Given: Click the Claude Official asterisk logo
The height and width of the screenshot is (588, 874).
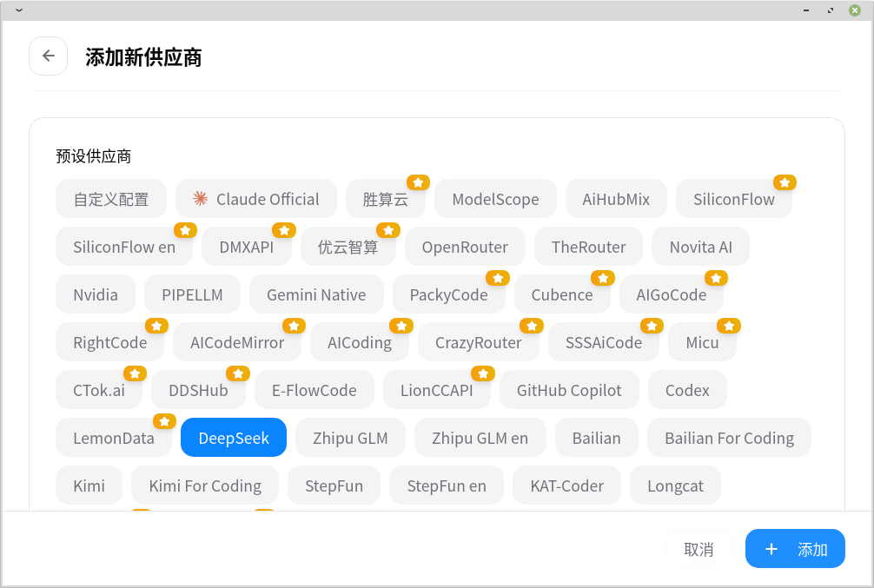Looking at the screenshot, I should [200, 198].
